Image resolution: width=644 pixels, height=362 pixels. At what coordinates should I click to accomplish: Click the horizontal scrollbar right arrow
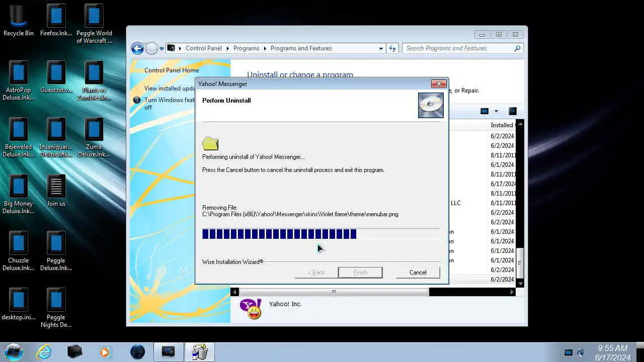512,292
